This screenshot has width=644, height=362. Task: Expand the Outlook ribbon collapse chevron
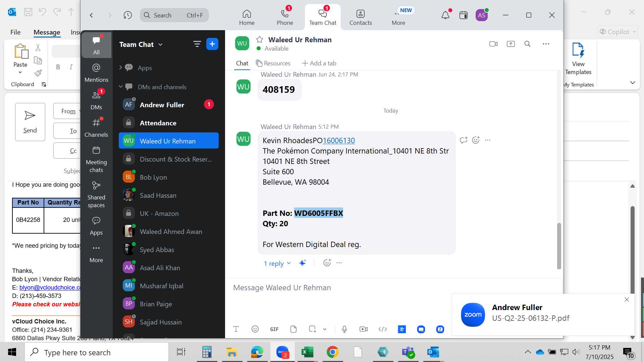633,82
